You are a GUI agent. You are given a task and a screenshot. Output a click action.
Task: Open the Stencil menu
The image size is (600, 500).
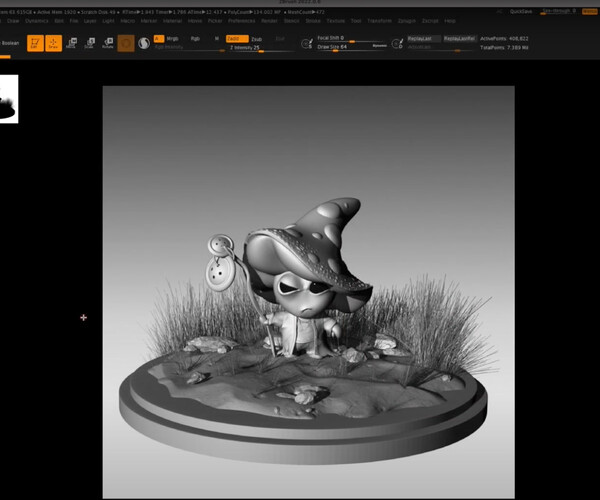292,21
